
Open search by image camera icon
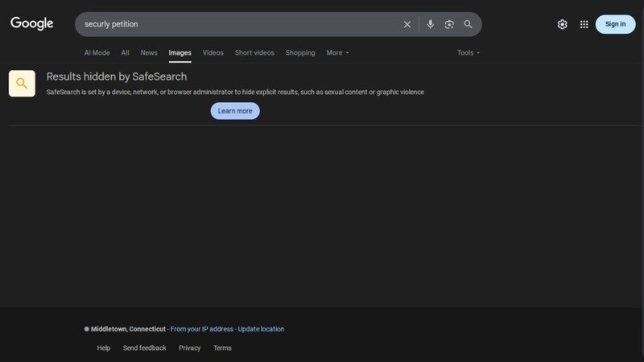pos(449,24)
